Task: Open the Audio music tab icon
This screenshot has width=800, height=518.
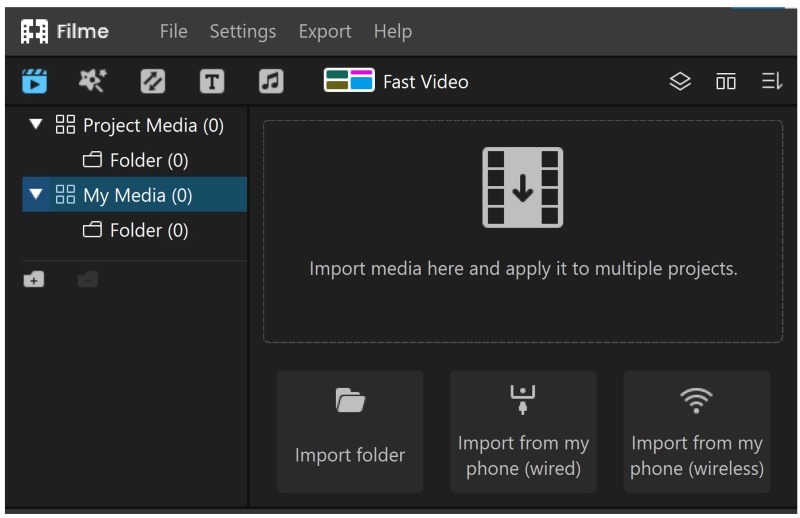Action: [x=271, y=81]
